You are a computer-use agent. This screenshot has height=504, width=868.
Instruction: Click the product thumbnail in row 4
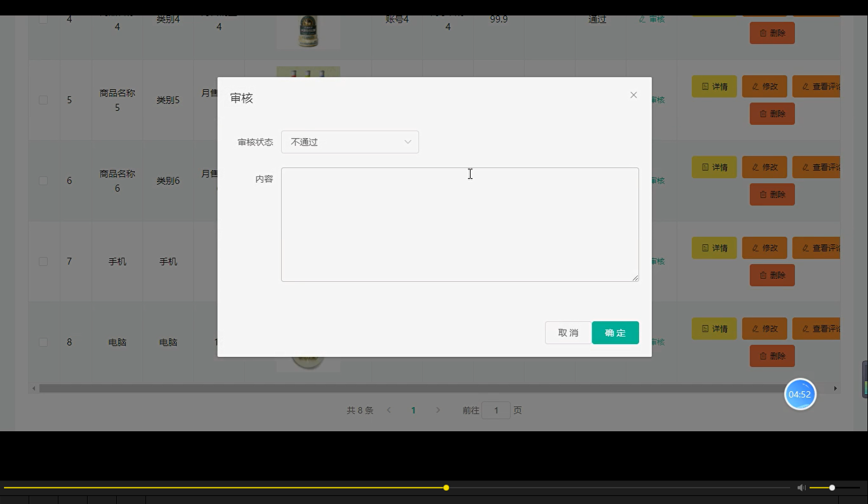[x=309, y=31]
